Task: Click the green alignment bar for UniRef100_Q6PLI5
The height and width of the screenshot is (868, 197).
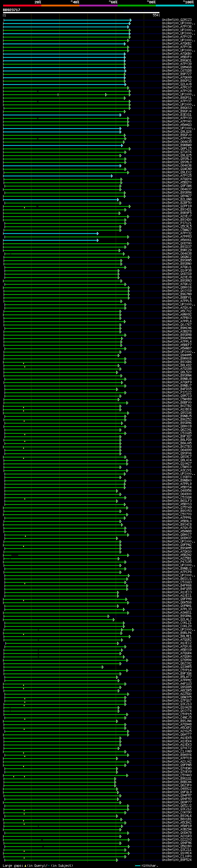Action: (67, 149)
